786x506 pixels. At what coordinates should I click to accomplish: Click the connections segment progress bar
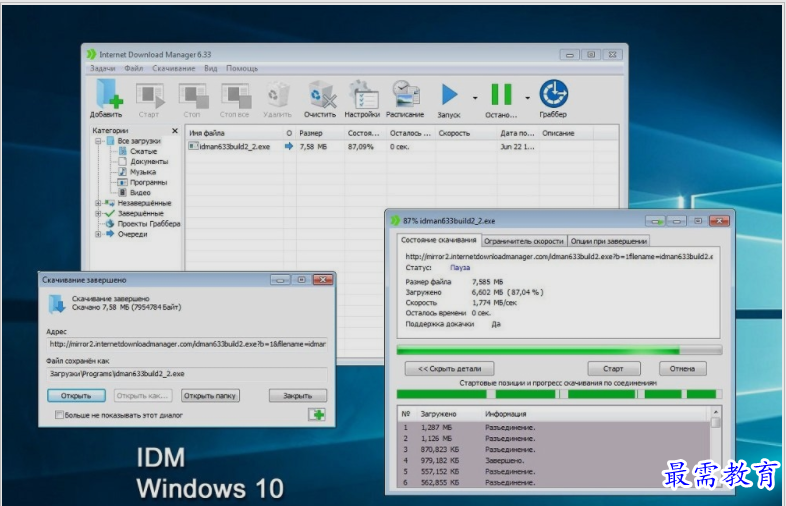(x=559, y=394)
